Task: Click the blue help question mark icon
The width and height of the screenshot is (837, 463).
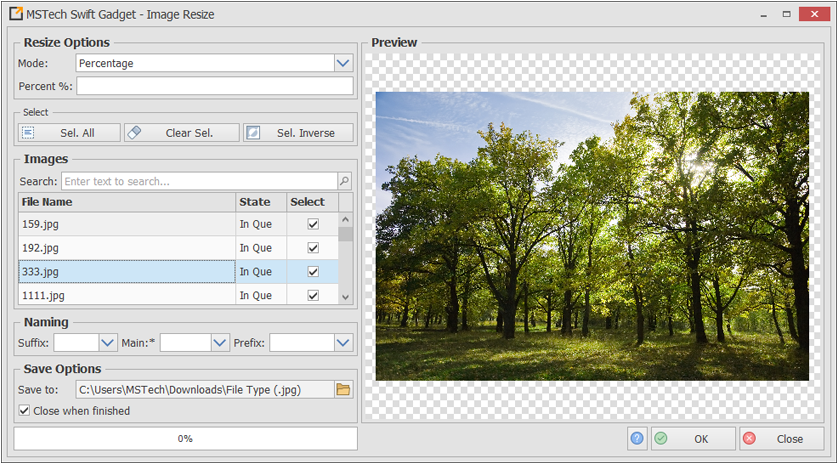Action: click(x=637, y=438)
